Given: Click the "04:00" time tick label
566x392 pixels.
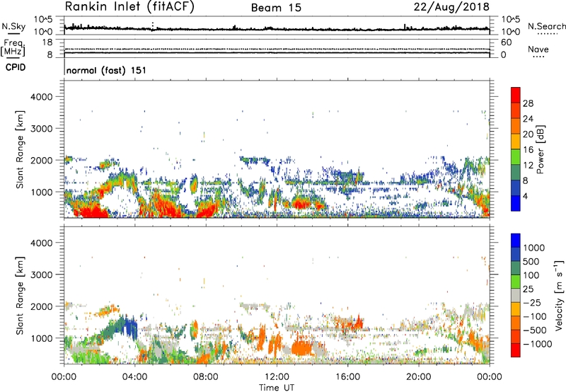Looking at the screenshot, I should coord(134,377).
